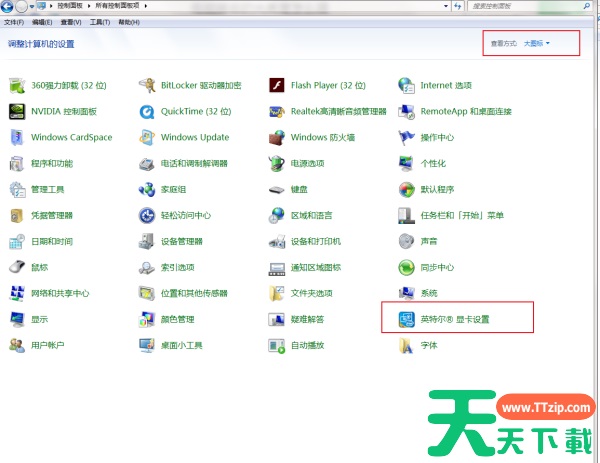Expand the 查看方式 大图标 dropdown
600x463 pixels.
click(537, 44)
